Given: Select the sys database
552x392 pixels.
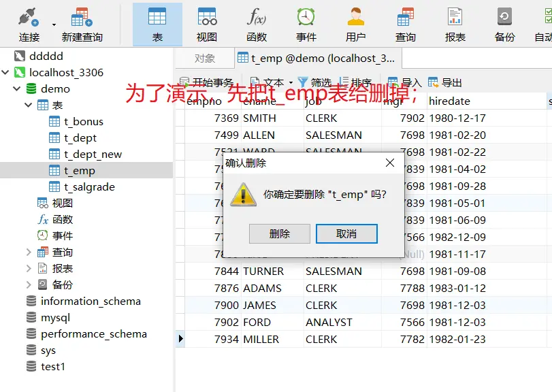Looking at the screenshot, I should pyautogui.click(x=48, y=350).
